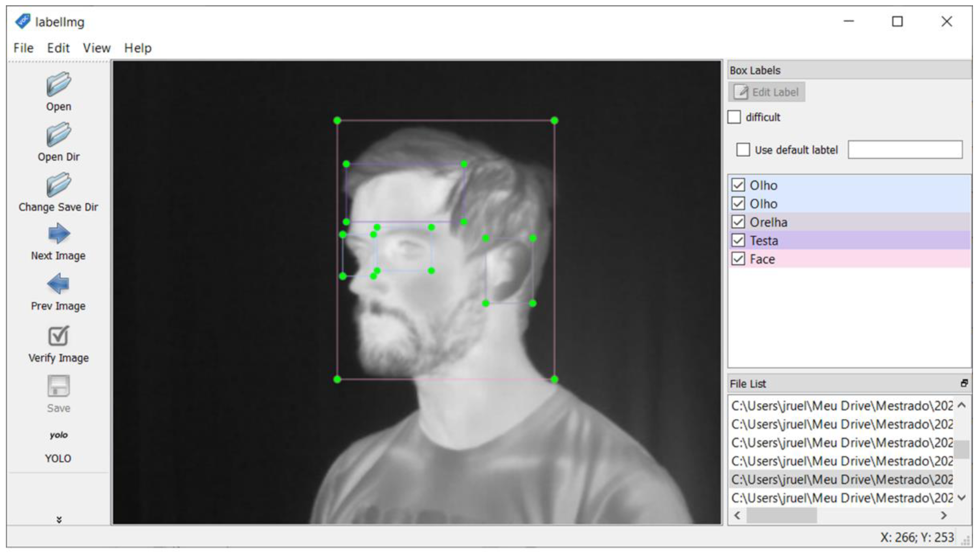This screenshot has width=980, height=554.
Task: Expand hidden toolbar items chevron
Action: pyautogui.click(x=59, y=520)
